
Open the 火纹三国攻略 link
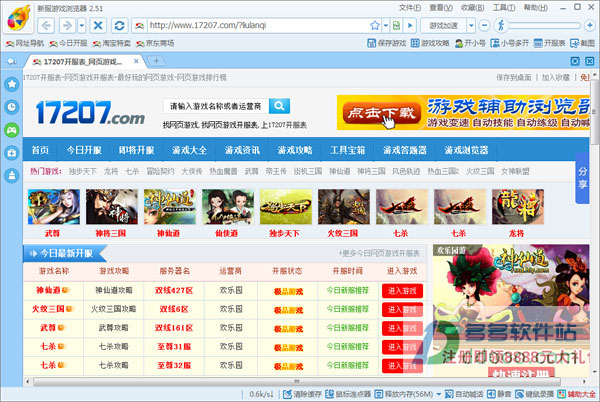[113, 309]
